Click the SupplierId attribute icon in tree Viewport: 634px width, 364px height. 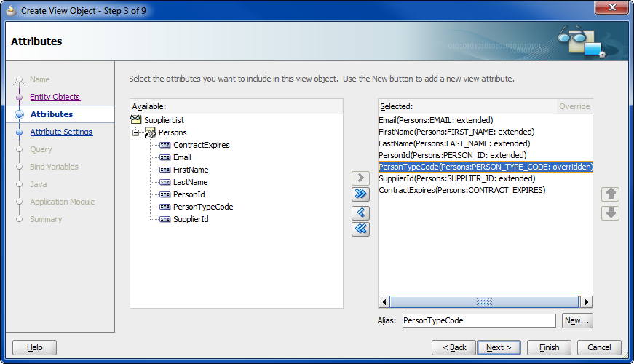[x=165, y=219]
